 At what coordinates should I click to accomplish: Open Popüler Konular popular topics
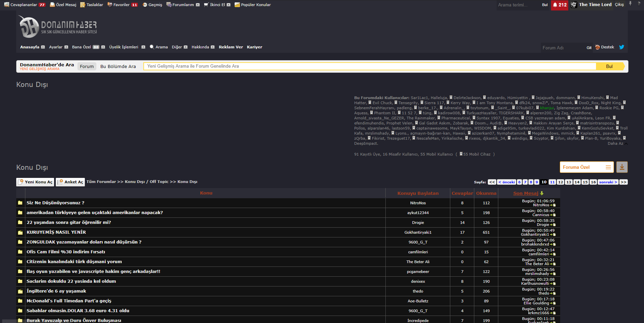(x=253, y=5)
